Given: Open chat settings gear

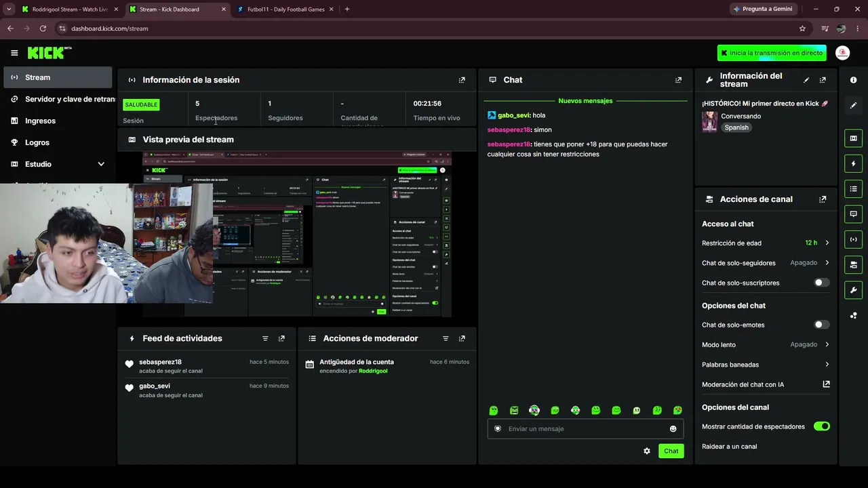Looking at the screenshot, I should pos(647,451).
